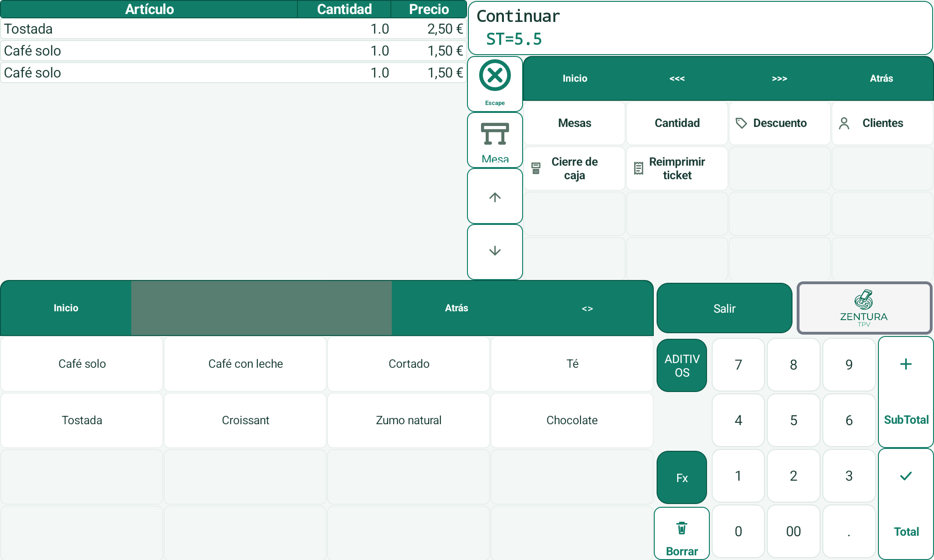Click keypad digit 2
Image resolution: width=934 pixels, height=560 pixels.
pos(793,476)
